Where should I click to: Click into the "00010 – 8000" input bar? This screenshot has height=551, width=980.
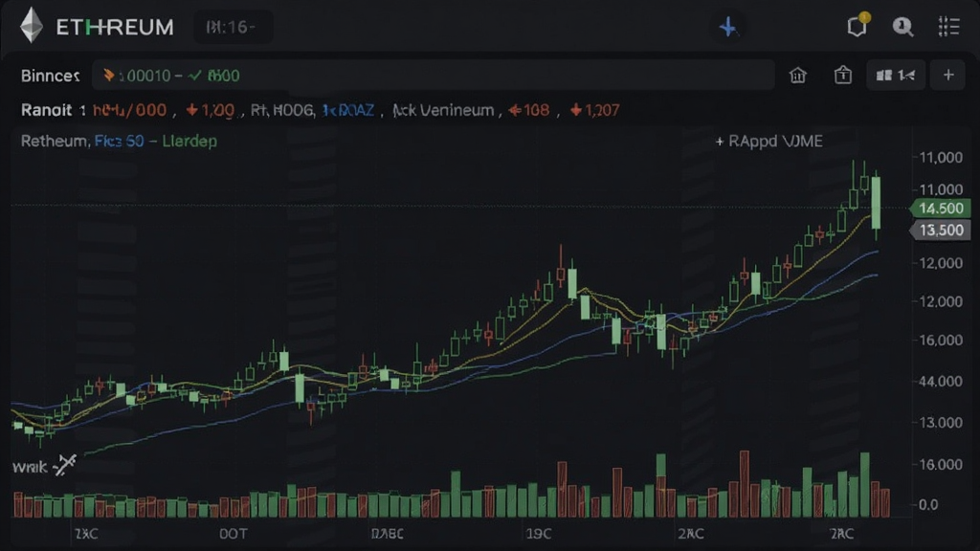tap(434, 76)
